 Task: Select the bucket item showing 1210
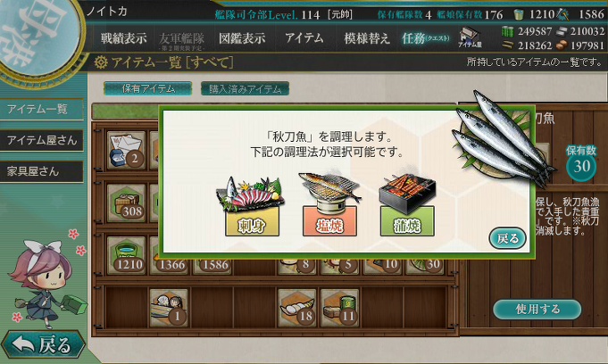[x=126, y=255]
